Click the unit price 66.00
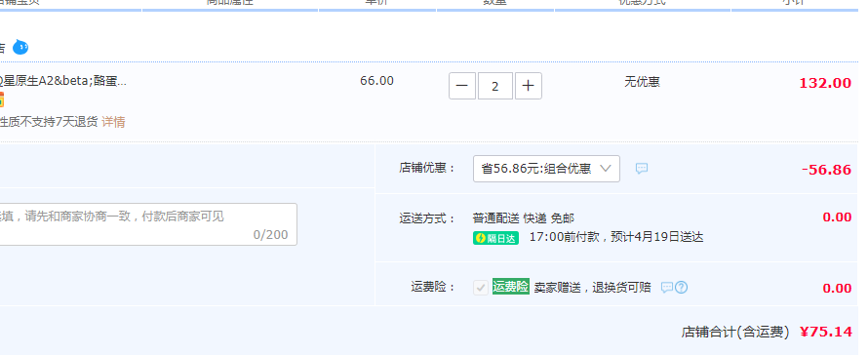868x355 pixels. (x=377, y=81)
